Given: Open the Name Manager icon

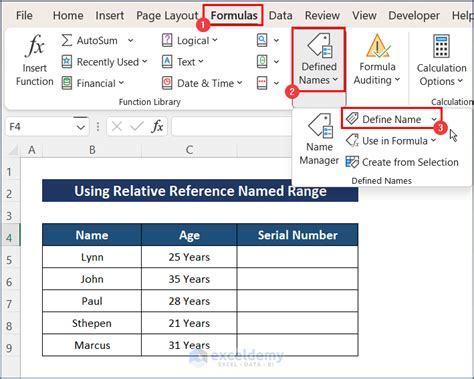Looking at the screenshot, I should click(319, 126).
